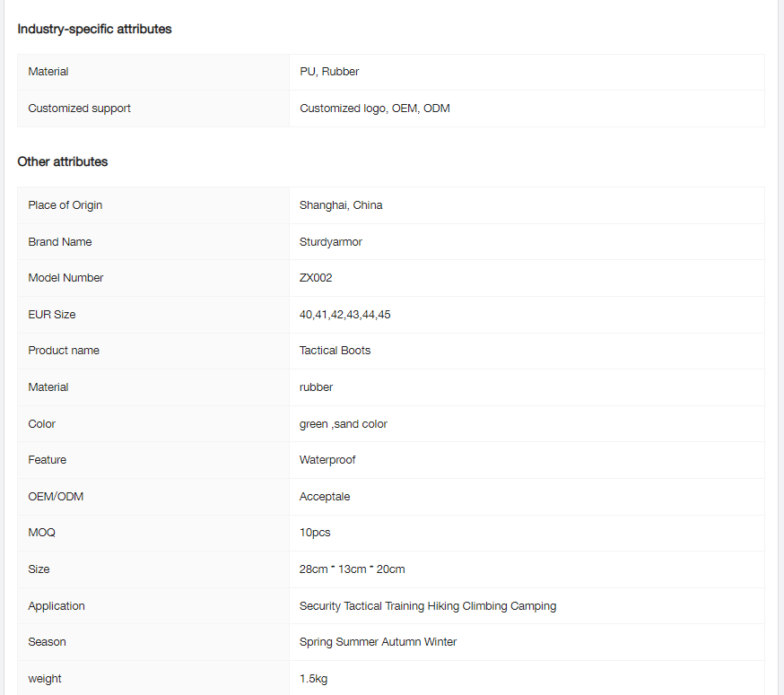This screenshot has height=695, width=784.
Task: Click the "28cm * 13cm * 20cm" size
Action: [x=352, y=569]
